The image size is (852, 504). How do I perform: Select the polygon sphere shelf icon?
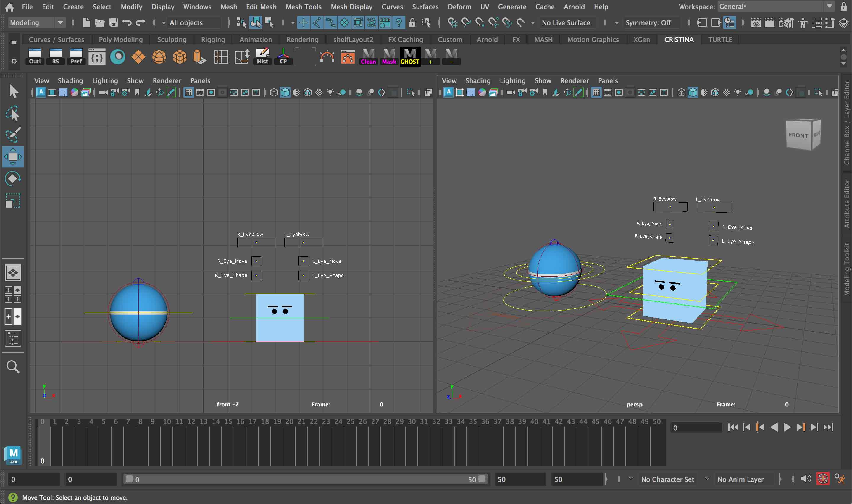pyautogui.click(x=159, y=57)
